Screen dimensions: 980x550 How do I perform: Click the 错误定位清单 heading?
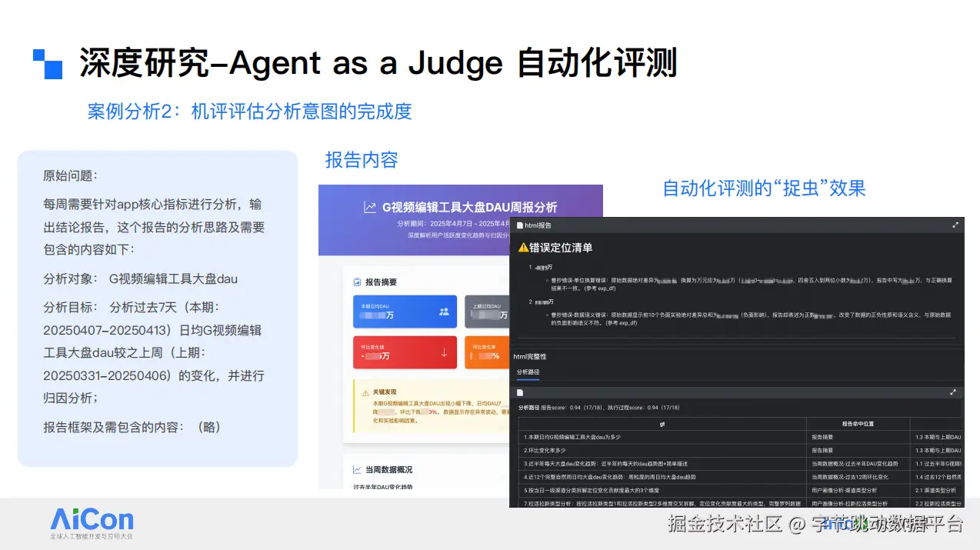pos(561,248)
